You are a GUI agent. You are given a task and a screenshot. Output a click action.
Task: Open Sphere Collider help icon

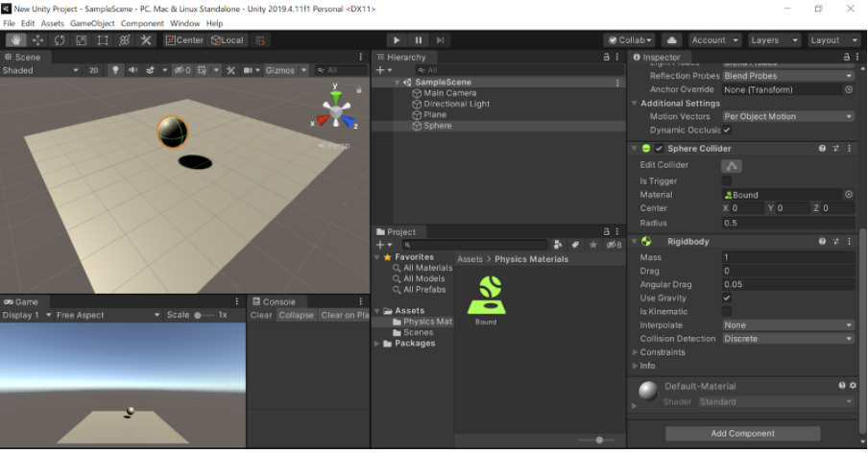pyautogui.click(x=822, y=149)
